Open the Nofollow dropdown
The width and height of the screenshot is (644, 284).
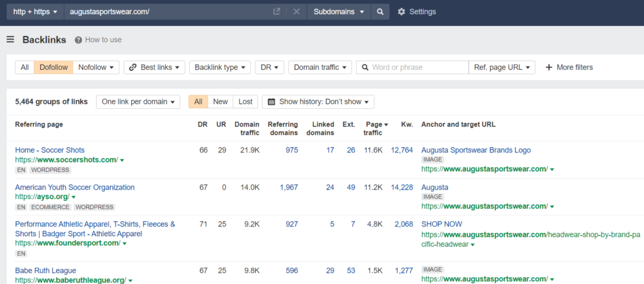pos(96,67)
